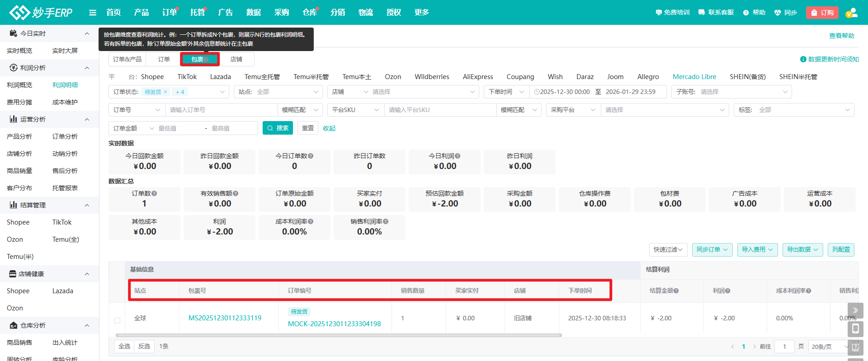This screenshot has width=868, height=361.
Task: Switch to the 店铺 dimension tab
Action: point(236,59)
